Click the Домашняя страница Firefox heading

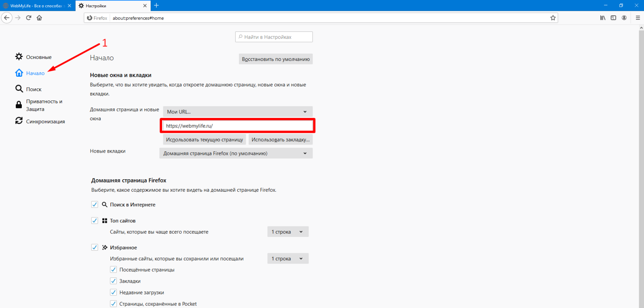129,180
